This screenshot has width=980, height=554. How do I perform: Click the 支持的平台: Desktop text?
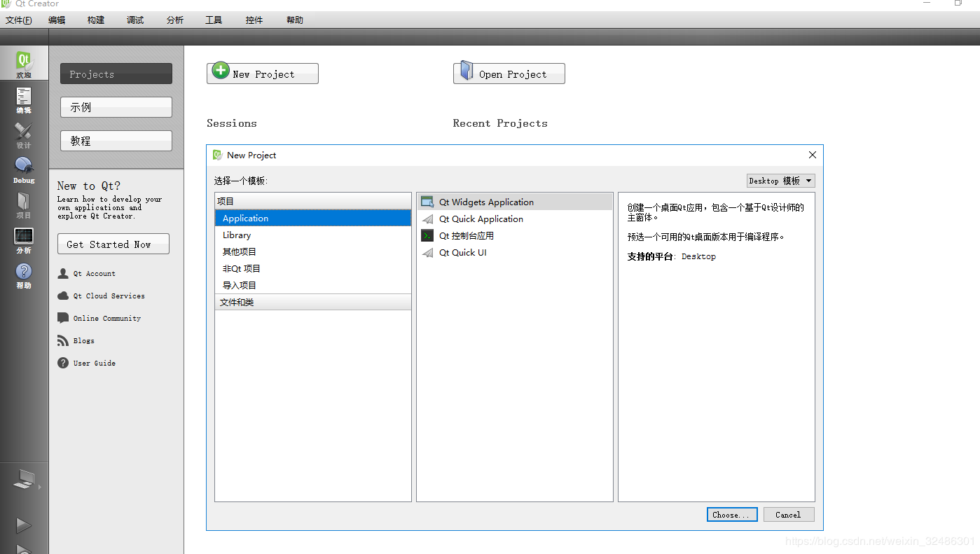[x=672, y=256]
